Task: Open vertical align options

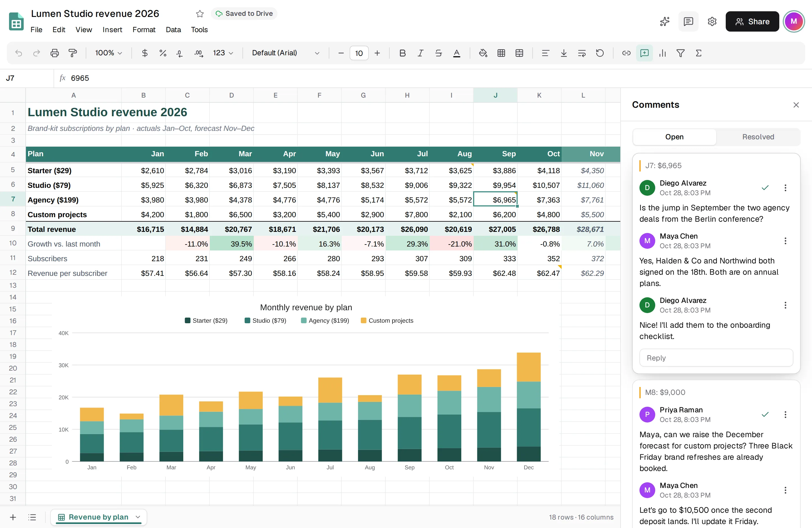Action: coord(564,53)
